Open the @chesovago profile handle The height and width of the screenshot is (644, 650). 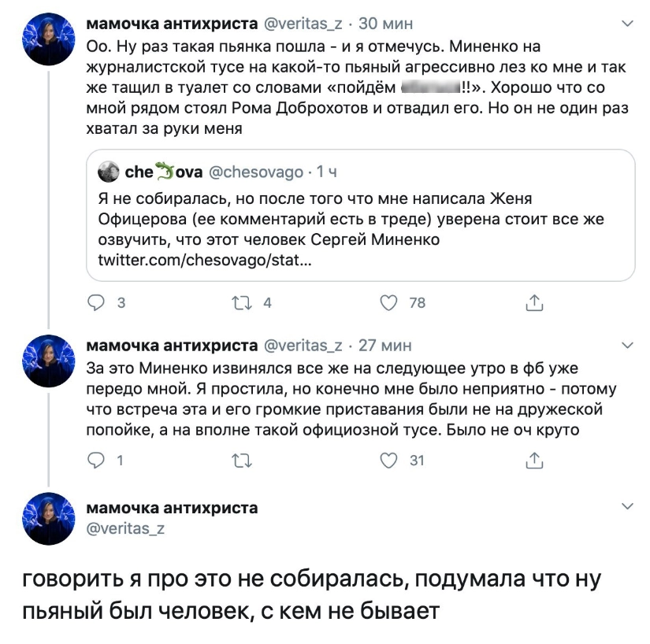coord(257,171)
